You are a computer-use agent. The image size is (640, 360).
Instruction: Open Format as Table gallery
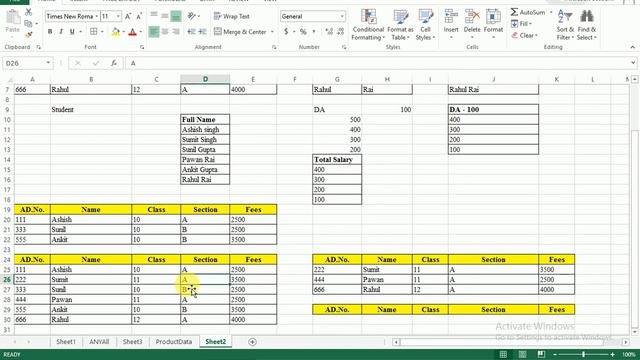click(x=400, y=24)
